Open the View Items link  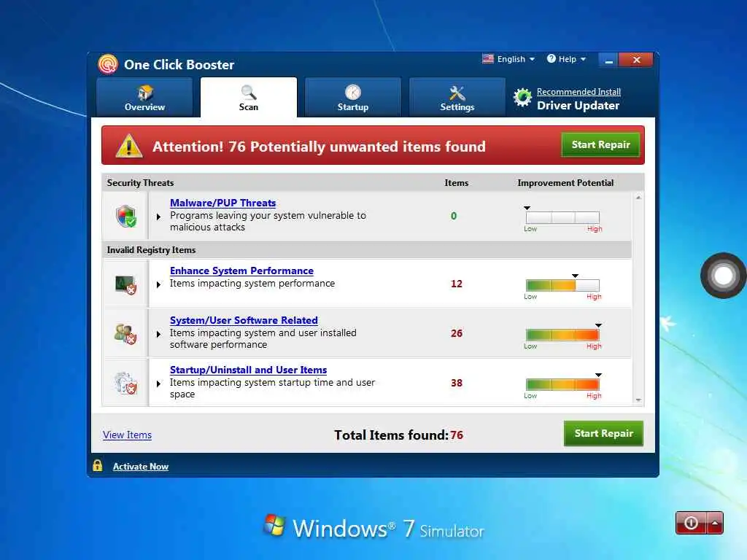pos(127,435)
